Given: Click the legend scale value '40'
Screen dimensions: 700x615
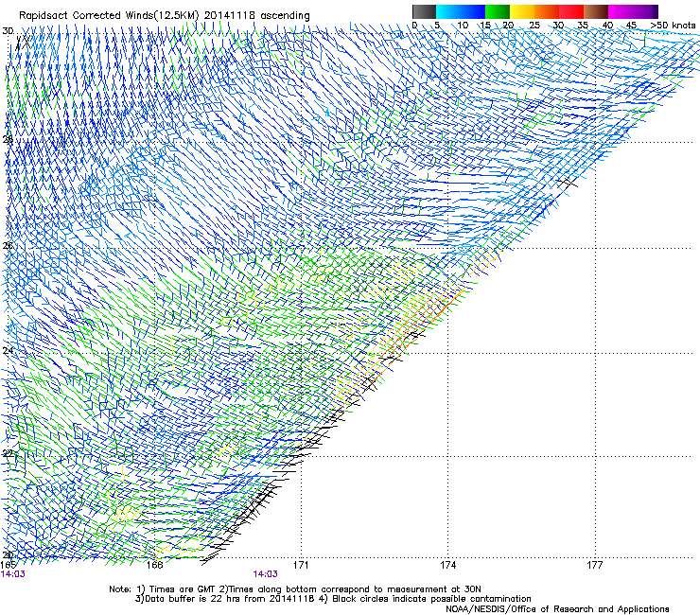Looking at the screenshot, I should coord(607,26).
